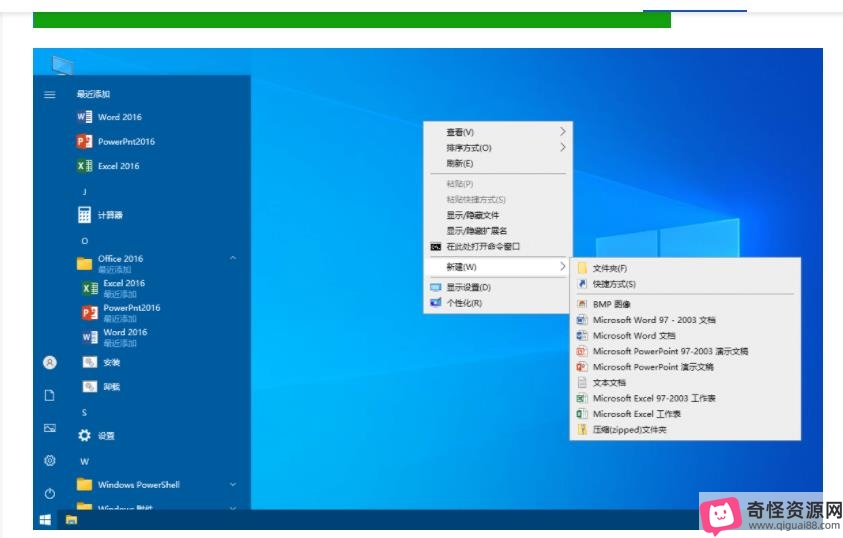This screenshot has width=843, height=538.
Task: Click the O letter header in app list
Action: tap(84, 241)
